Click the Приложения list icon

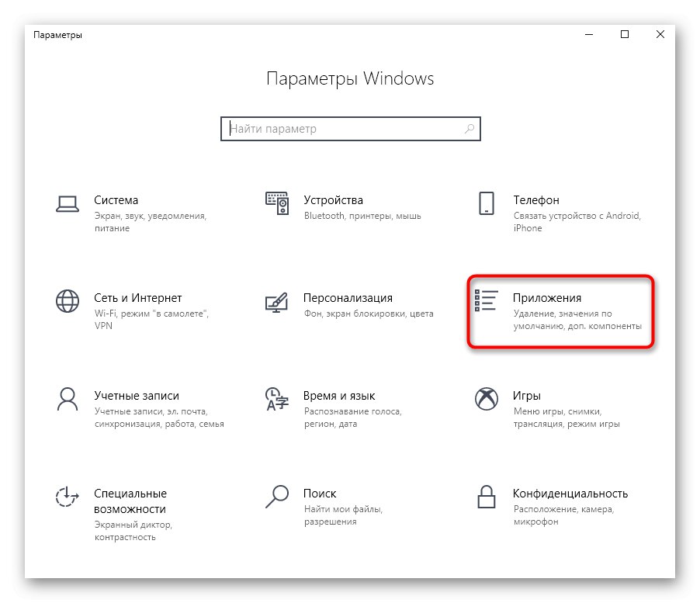click(486, 300)
